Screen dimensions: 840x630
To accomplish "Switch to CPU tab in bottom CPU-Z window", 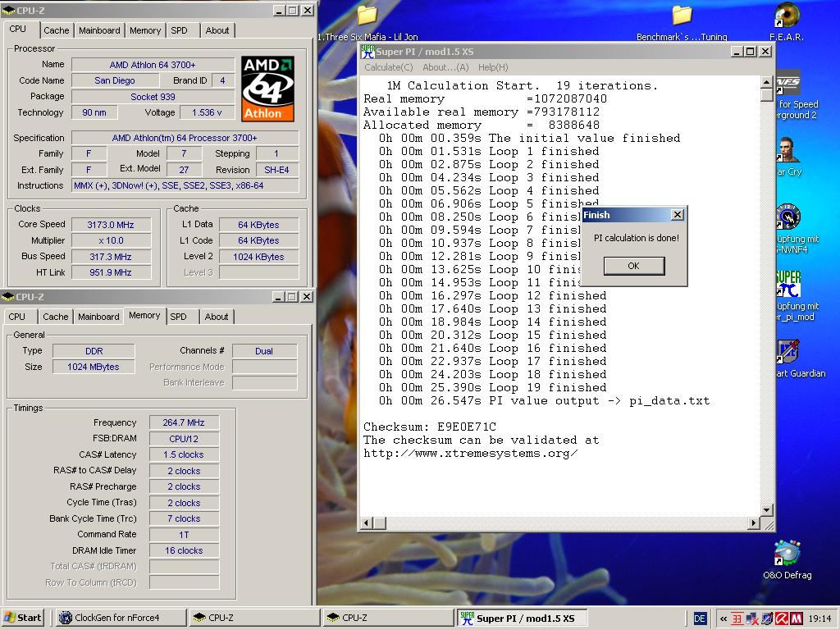I will [x=17, y=317].
